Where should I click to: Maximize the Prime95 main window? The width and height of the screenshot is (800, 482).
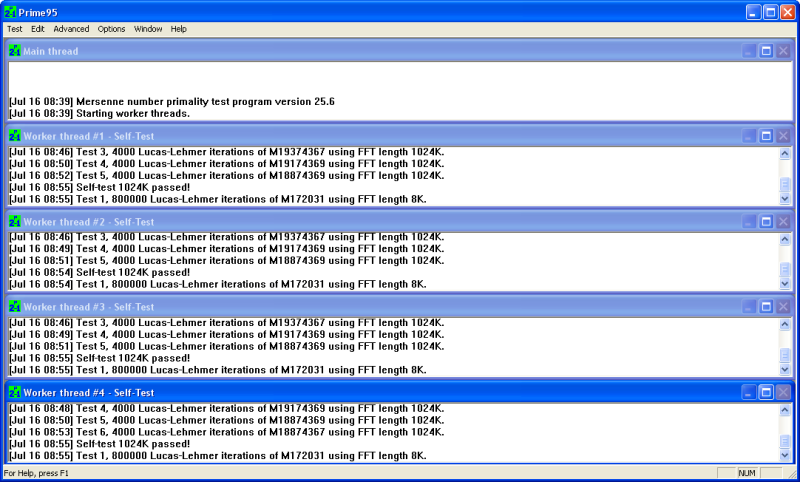(x=771, y=12)
